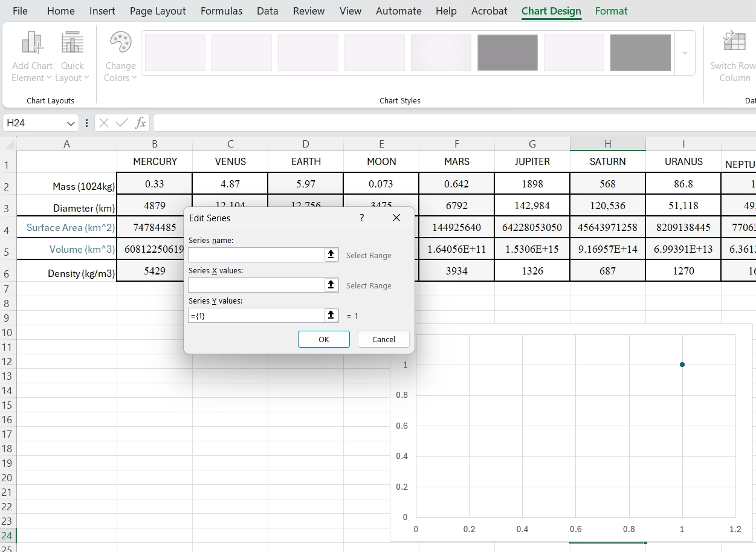Viewport: 756px width, 552px height.
Task: Open the Quick Layout icon
Action: click(x=72, y=44)
